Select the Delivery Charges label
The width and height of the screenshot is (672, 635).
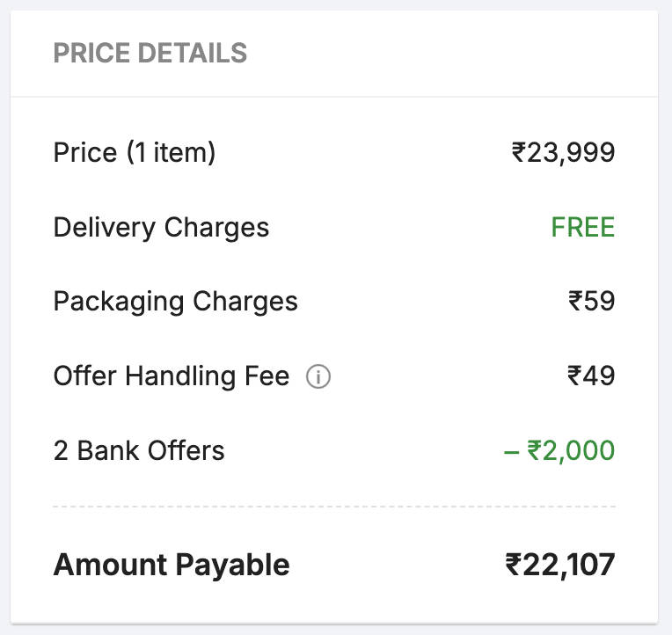(x=161, y=228)
